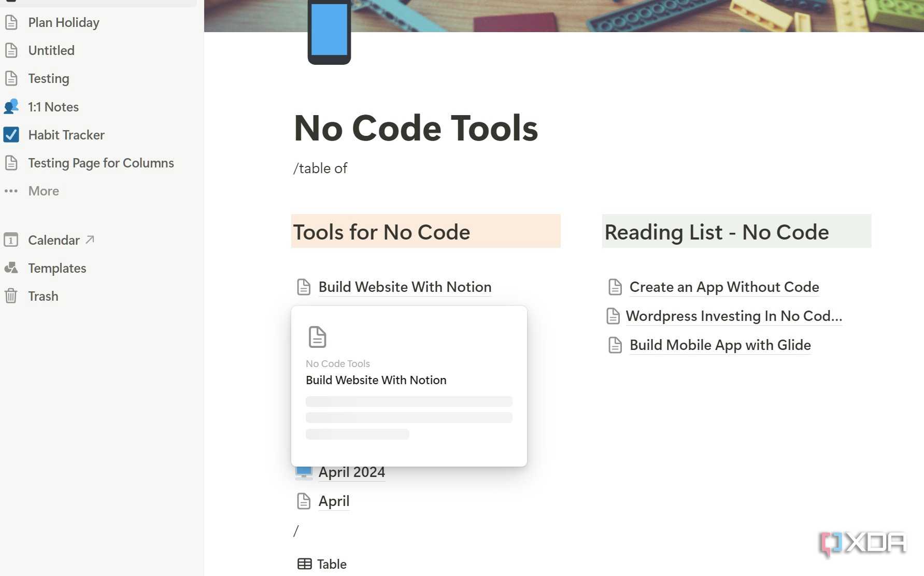Click the Table grid icon

coord(305,564)
